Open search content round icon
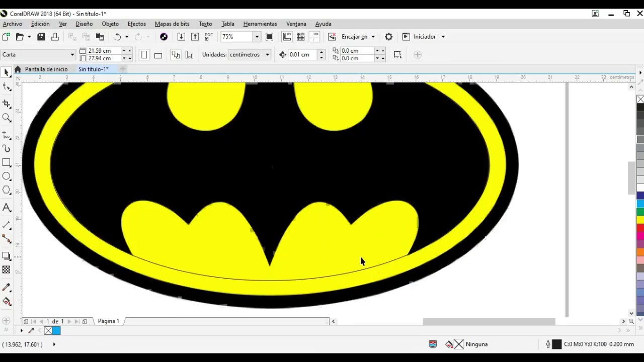 164,37
